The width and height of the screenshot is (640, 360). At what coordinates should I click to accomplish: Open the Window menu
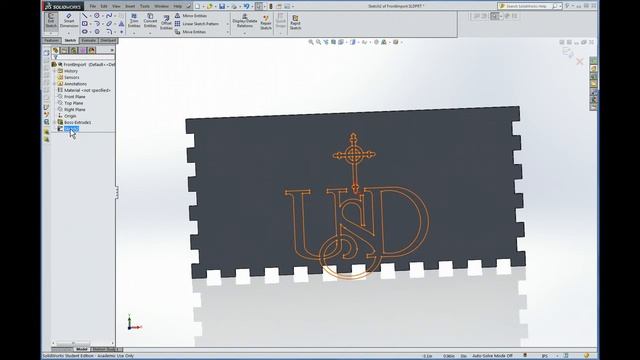[161, 6]
